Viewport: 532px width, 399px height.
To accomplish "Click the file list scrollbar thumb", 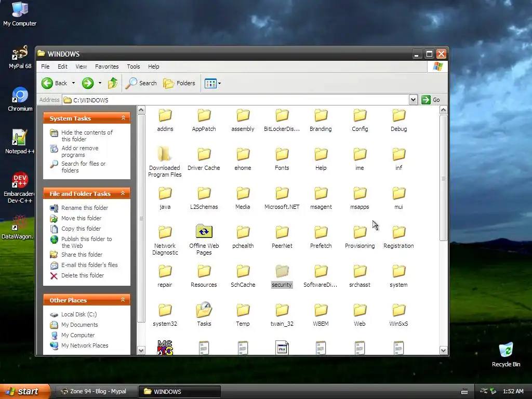I will click(x=444, y=178).
